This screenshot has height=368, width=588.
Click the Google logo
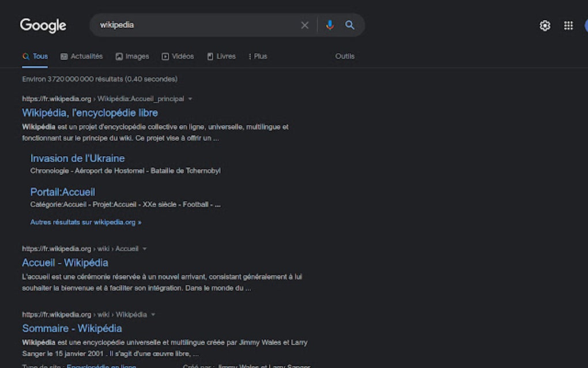(x=43, y=25)
